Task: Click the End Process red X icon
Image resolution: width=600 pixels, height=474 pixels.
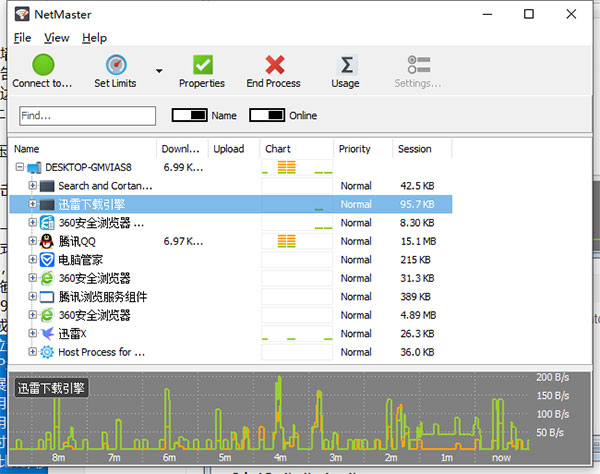Action: (274, 65)
